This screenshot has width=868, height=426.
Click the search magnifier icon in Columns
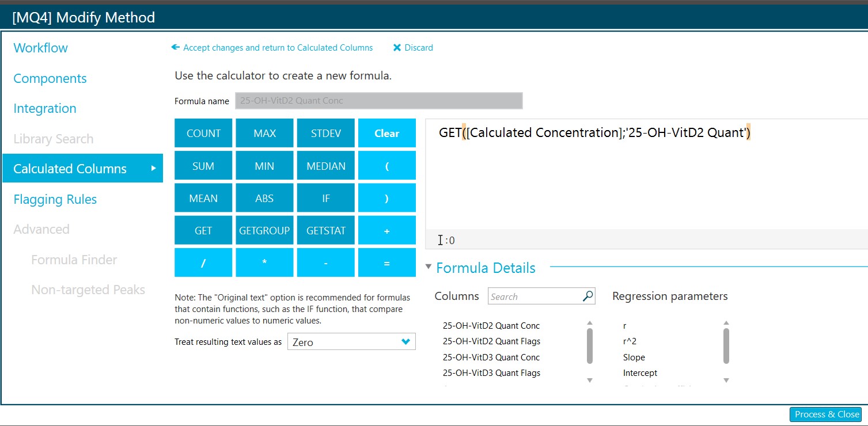[587, 296]
